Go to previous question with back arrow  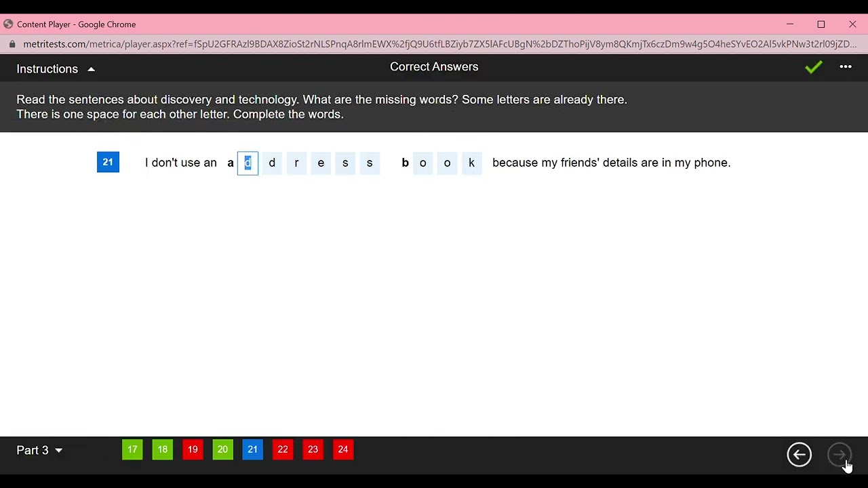(x=799, y=454)
